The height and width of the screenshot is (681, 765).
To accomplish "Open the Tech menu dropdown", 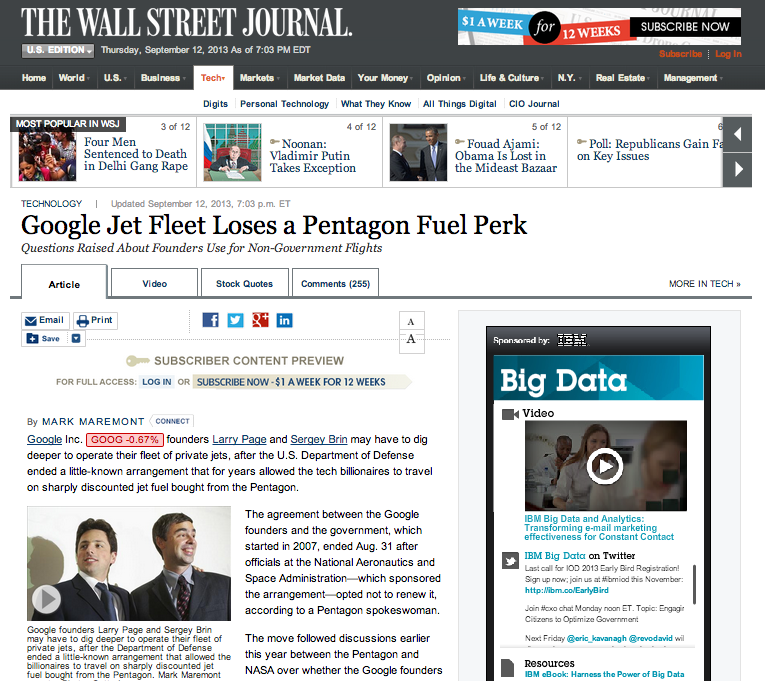I will [x=213, y=78].
